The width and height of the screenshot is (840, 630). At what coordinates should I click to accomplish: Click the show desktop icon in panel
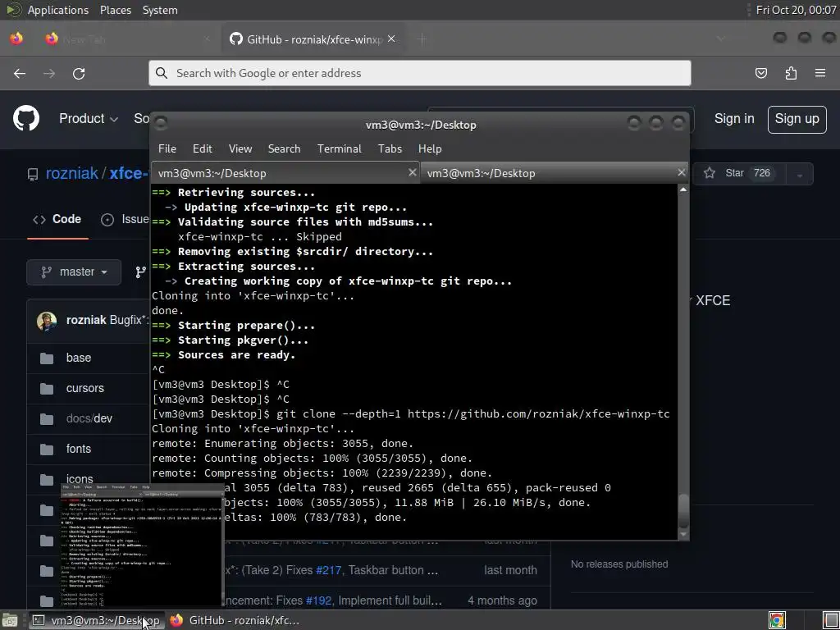coord(830,620)
